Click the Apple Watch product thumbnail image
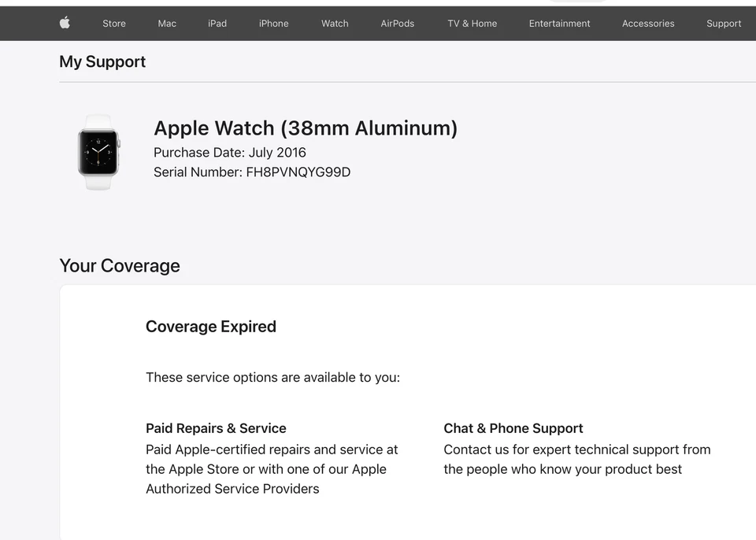Image resolution: width=756 pixels, height=540 pixels. pos(98,150)
